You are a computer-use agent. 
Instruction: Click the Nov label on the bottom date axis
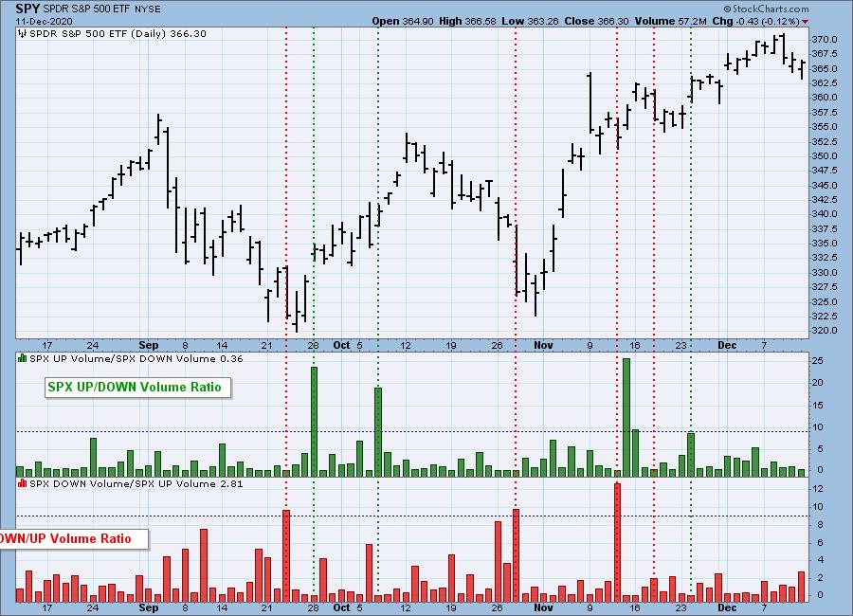point(543,607)
